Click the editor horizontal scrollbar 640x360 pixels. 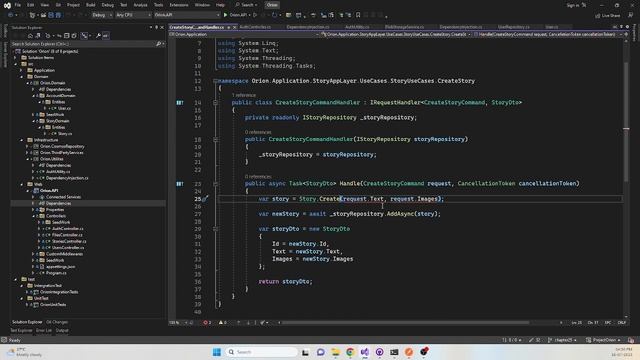click(x=405, y=322)
